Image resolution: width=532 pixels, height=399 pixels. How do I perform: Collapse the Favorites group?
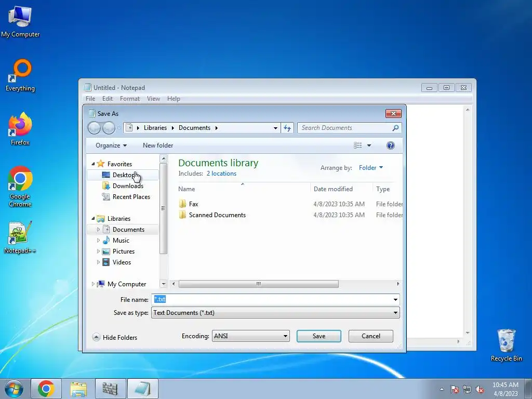coord(93,164)
